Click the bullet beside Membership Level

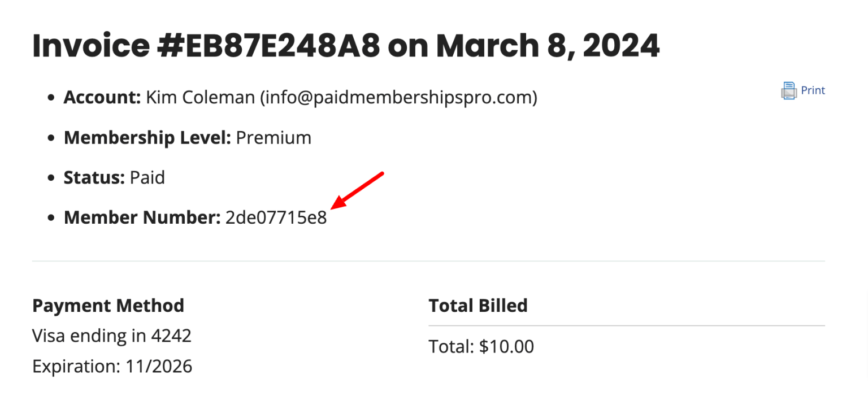51,137
